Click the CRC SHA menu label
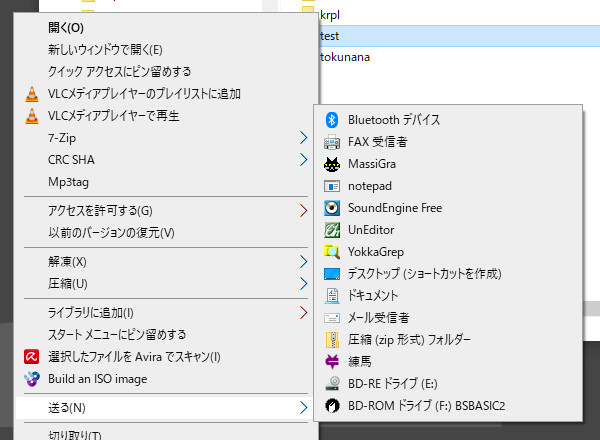Screen dimensions: 600x440 (71, 160)
